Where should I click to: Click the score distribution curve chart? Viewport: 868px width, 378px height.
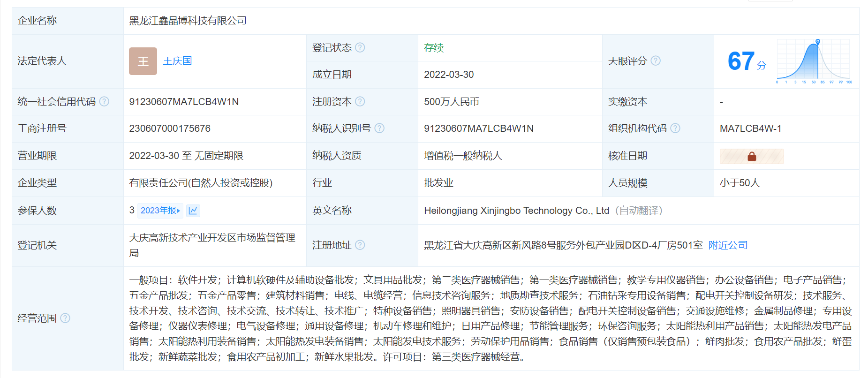click(813, 61)
